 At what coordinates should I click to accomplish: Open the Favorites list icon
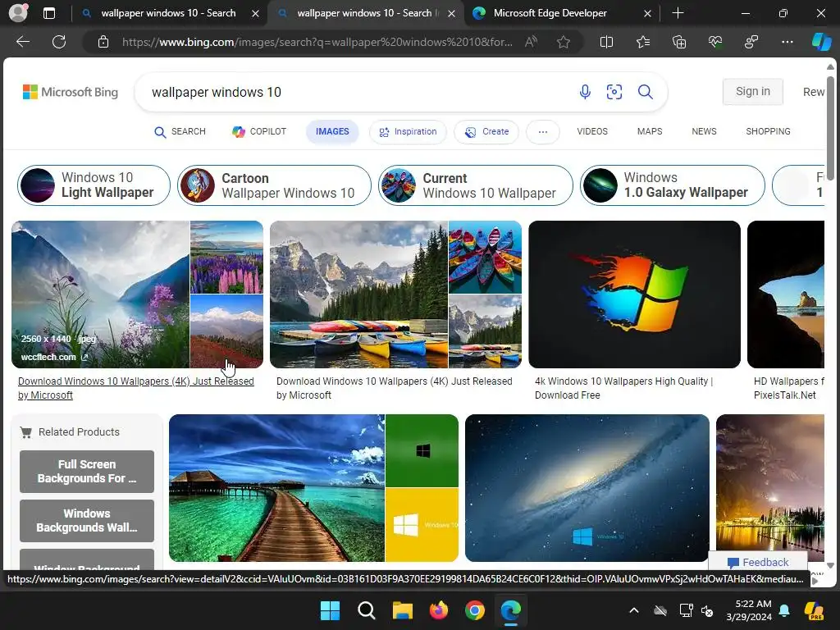643,42
